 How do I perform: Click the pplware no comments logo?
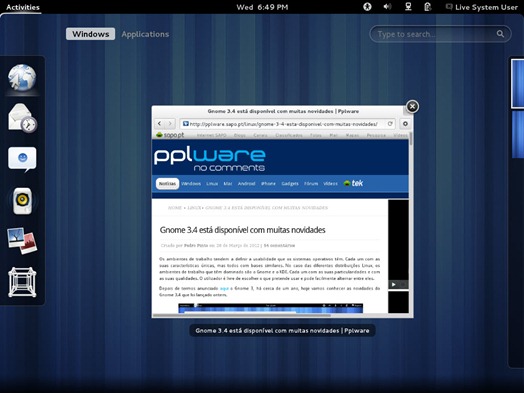coord(210,160)
